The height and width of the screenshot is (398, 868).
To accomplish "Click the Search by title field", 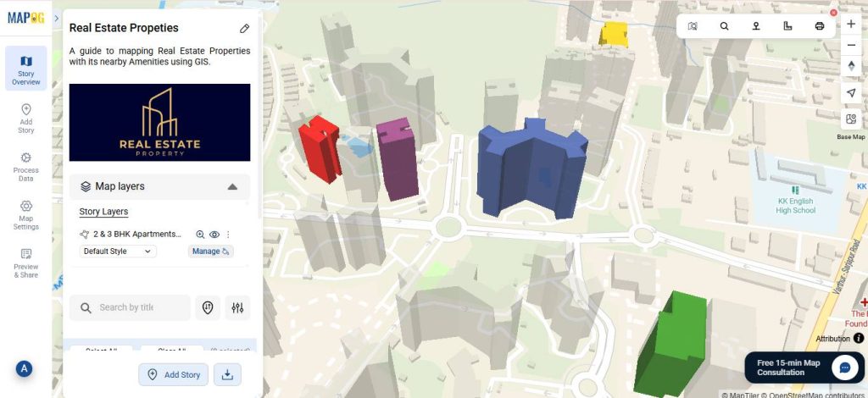I will click(x=130, y=308).
